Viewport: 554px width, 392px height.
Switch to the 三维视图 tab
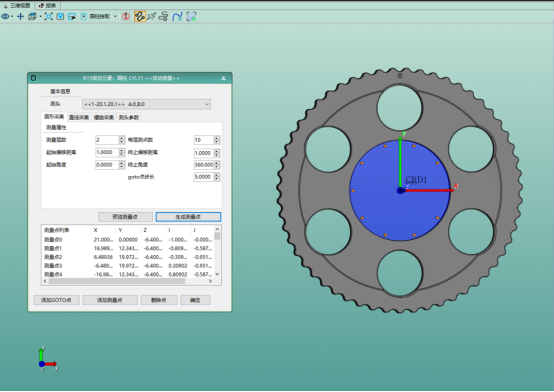(17, 5)
